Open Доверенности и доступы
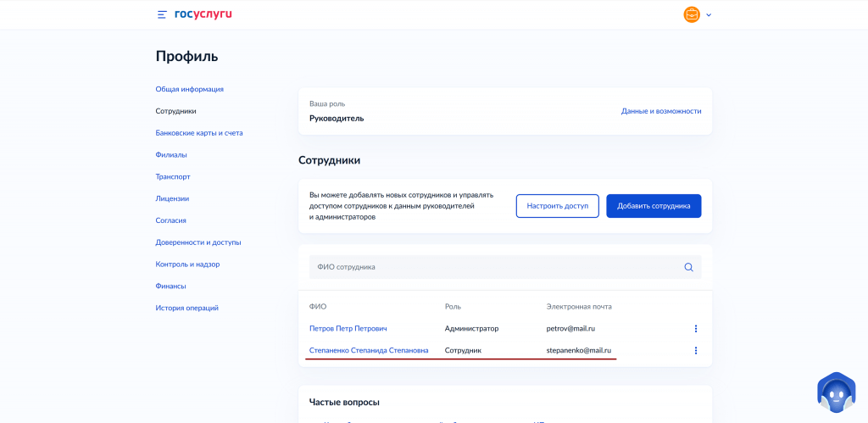The width and height of the screenshot is (868, 423). pyautogui.click(x=198, y=242)
